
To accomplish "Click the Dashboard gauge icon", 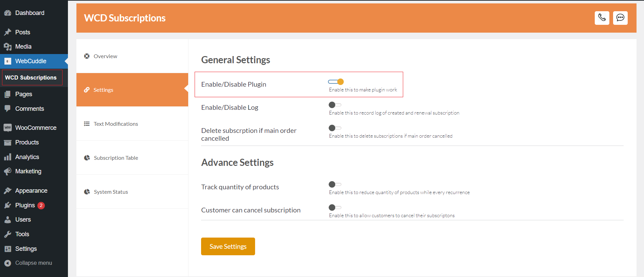I will click(7, 13).
